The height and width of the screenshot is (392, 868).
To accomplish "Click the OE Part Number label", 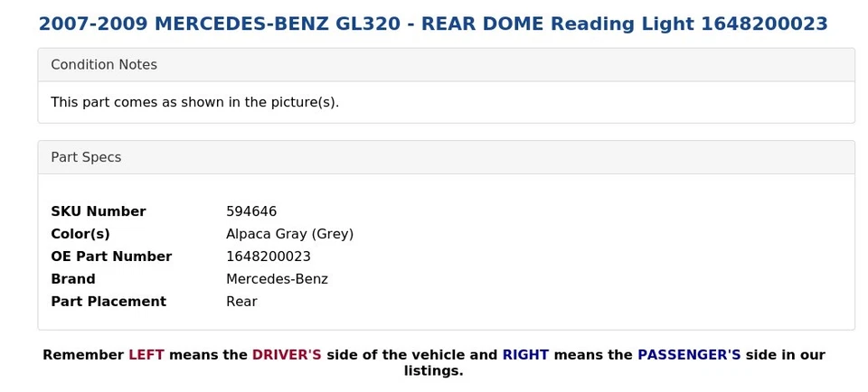I will (x=111, y=257).
